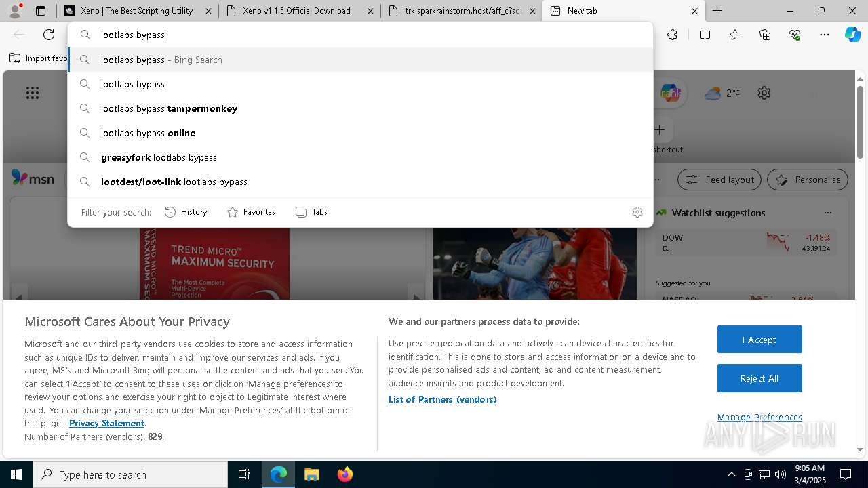Open volume control in system tray
The height and width of the screenshot is (488, 868).
[781, 474]
